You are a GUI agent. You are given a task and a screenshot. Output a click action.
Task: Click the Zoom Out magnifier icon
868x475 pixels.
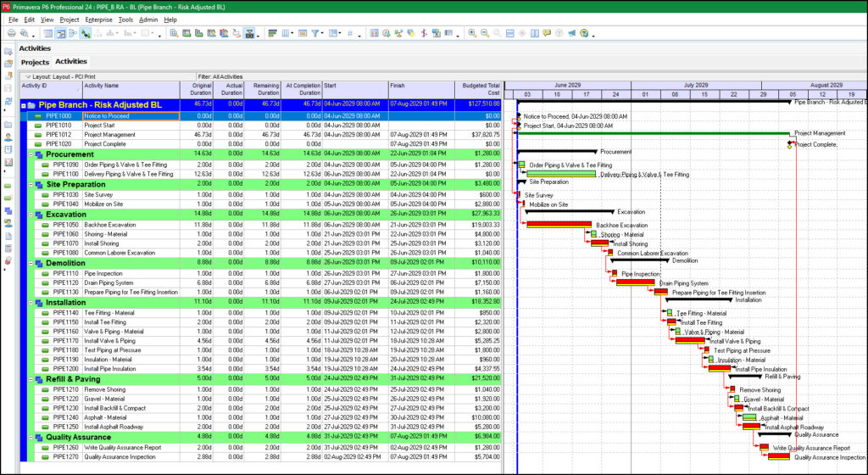484,33
